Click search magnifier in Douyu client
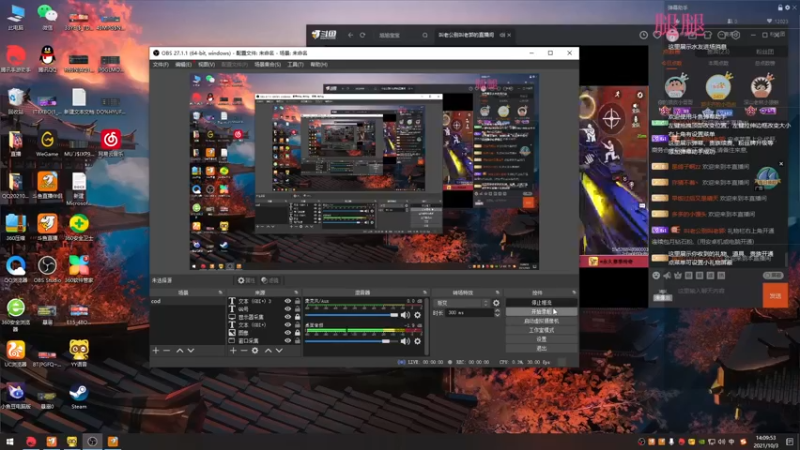 424,35
